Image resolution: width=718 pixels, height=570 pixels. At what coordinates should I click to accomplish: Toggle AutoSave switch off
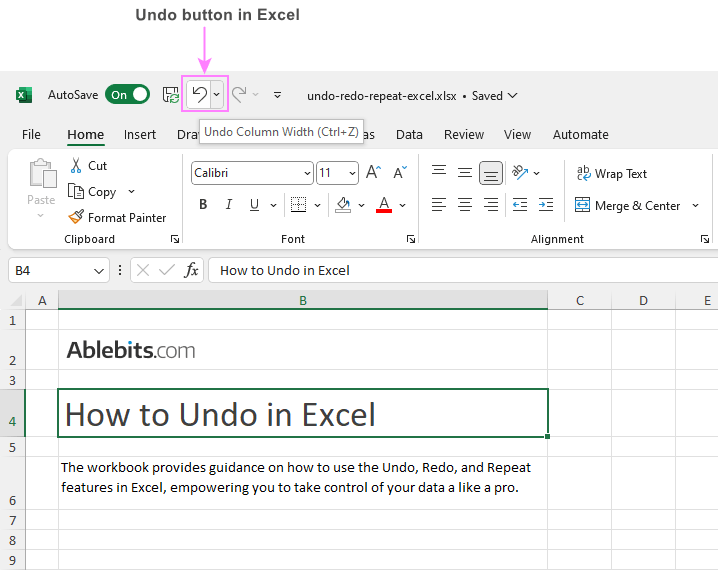(x=127, y=95)
